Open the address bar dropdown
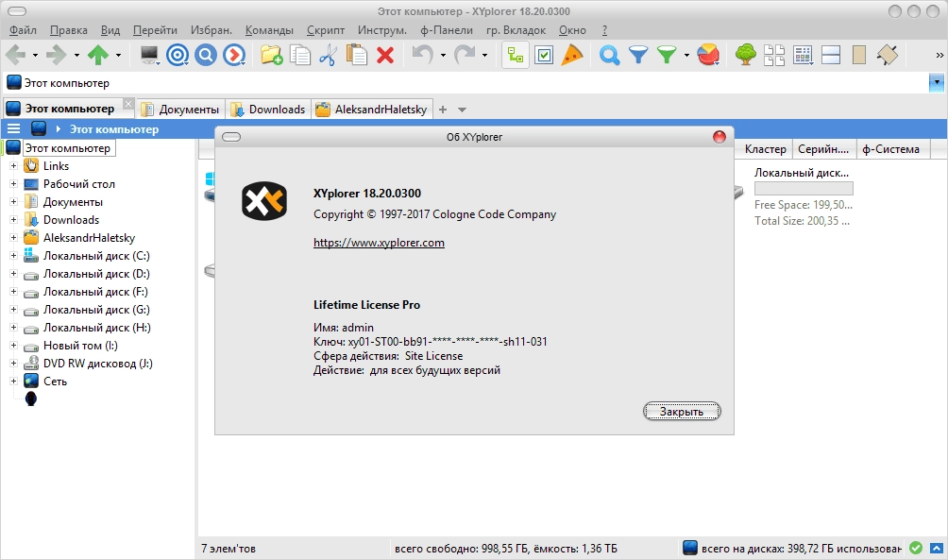 937,82
